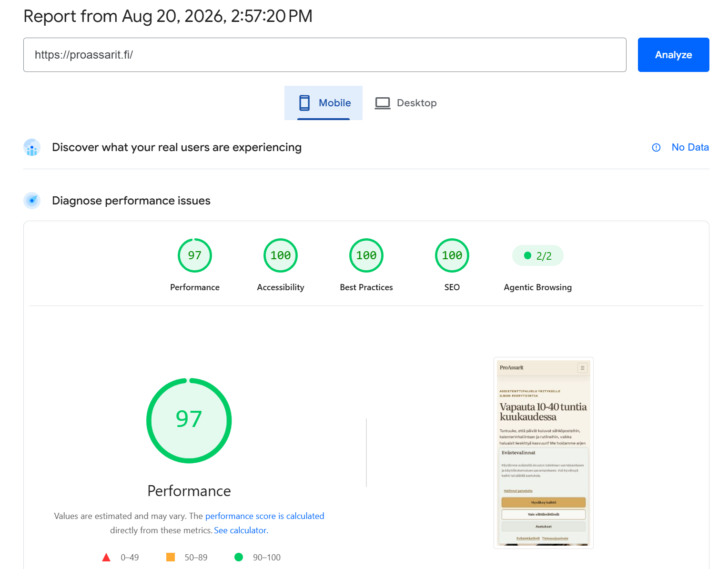Jump to the SEO score gauge
Viewport: 728px width, 569px height.
point(452,255)
